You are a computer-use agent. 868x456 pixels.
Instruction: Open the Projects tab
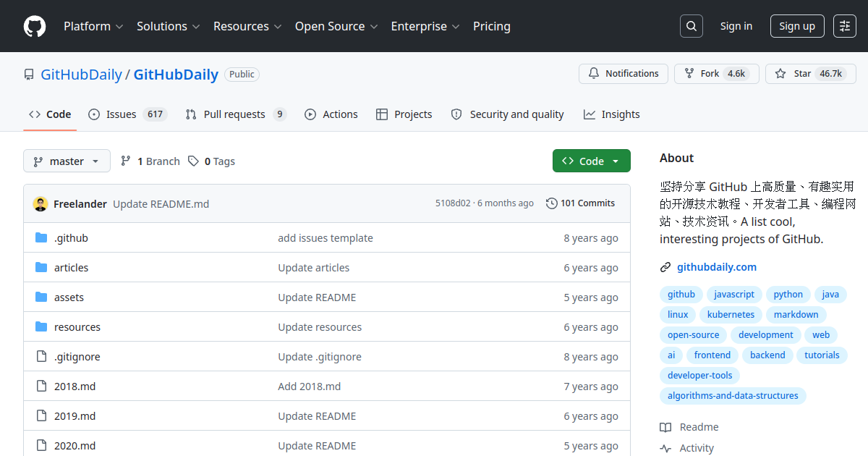coord(404,114)
